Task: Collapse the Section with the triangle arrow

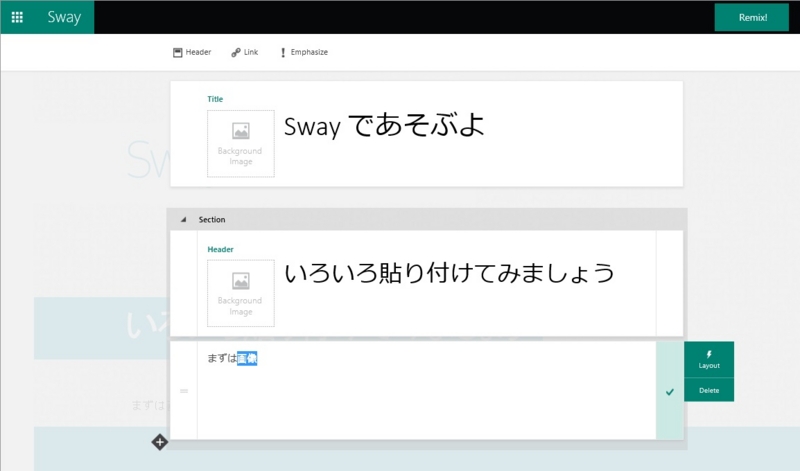Action: (x=183, y=219)
